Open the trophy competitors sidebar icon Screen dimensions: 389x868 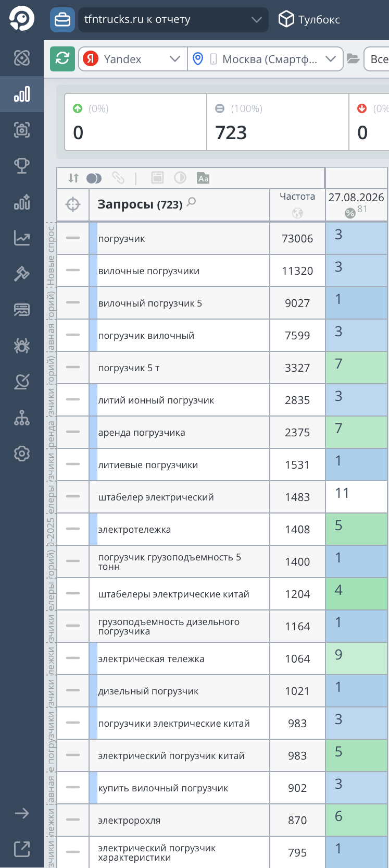[22, 166]
